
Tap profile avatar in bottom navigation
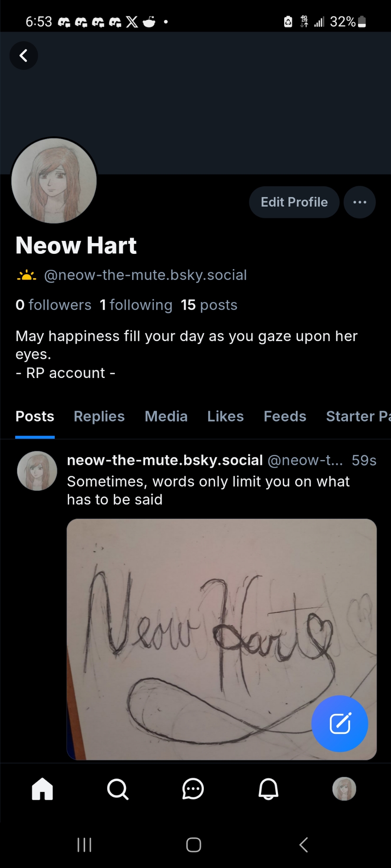click(x=344, y=789)
